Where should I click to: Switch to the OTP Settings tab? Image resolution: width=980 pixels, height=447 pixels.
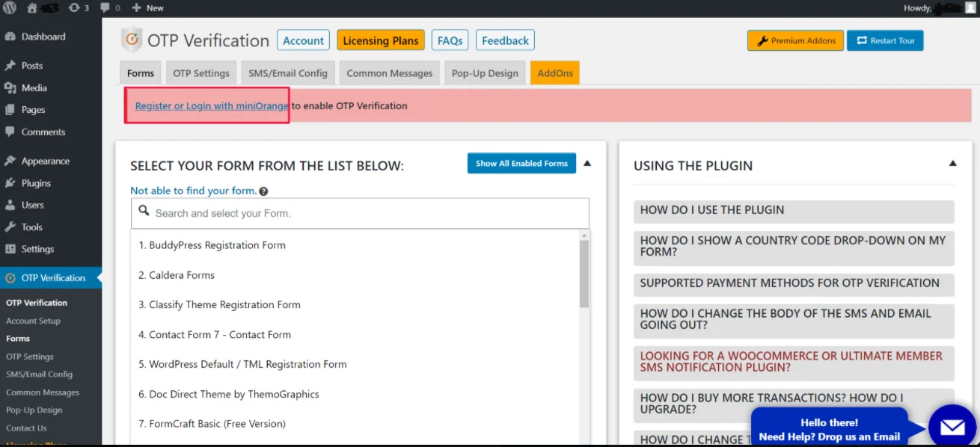coord(201,73)
